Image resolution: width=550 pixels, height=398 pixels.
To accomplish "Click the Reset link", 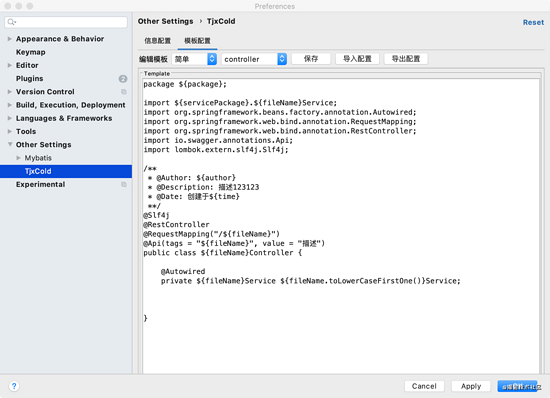I will (x=533, y=22).
